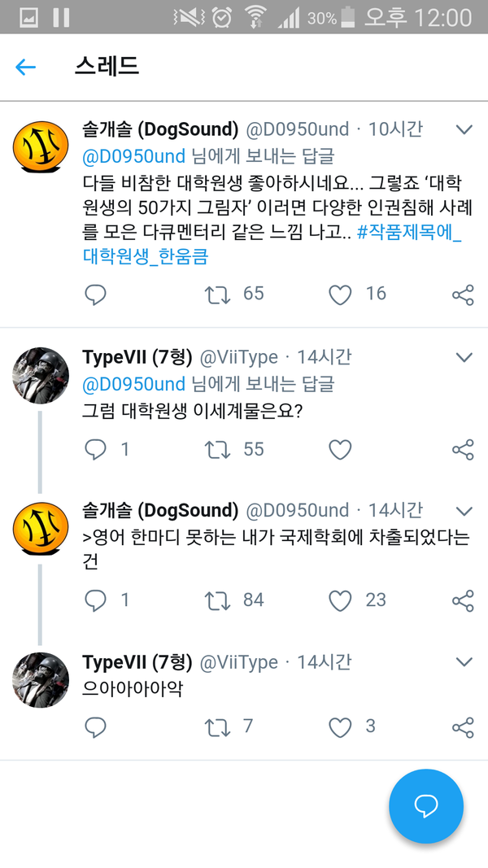The image size is (488, 868).
Task: Tap the floating compose reply button
Action: (x=426, y=805)
